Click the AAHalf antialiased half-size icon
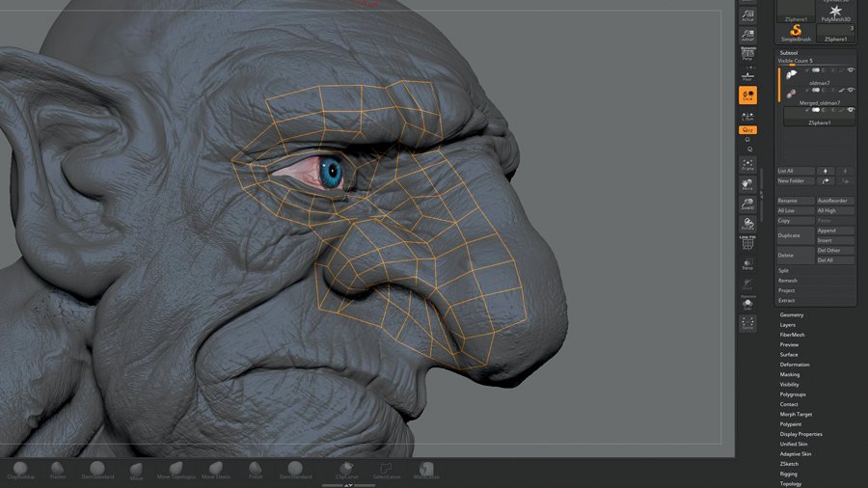Image resolution: width=868 pixels, height=488 pixels. 747,35
